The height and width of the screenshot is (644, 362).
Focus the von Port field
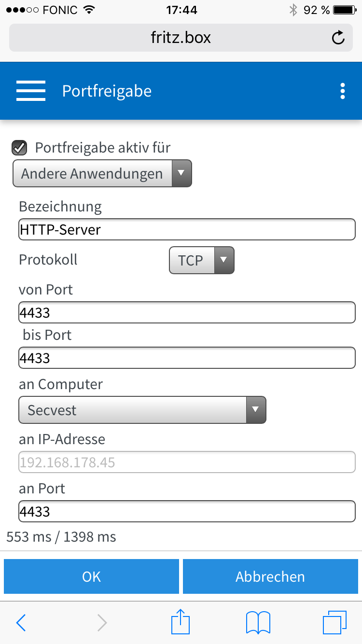click(x=187, y=313)
